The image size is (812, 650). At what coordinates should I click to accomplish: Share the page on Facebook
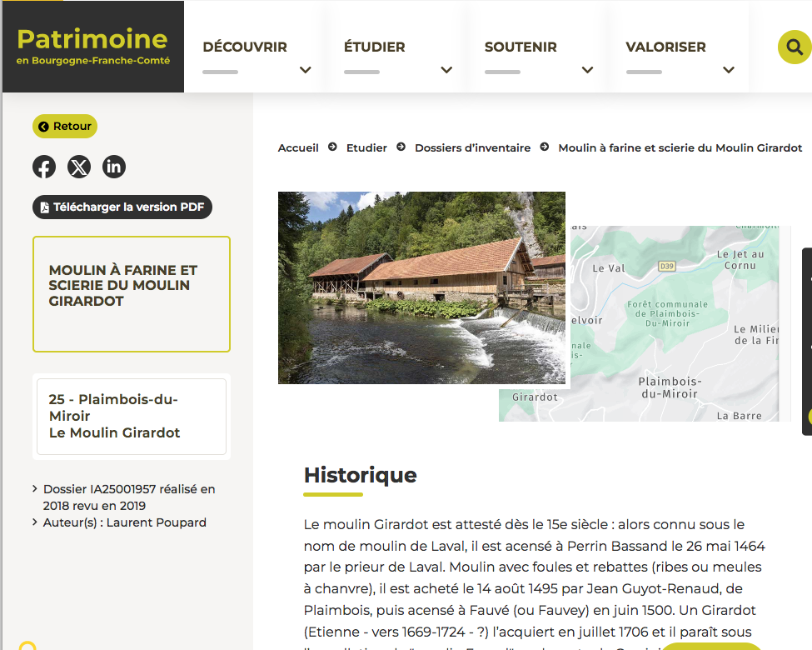point(44,167)
